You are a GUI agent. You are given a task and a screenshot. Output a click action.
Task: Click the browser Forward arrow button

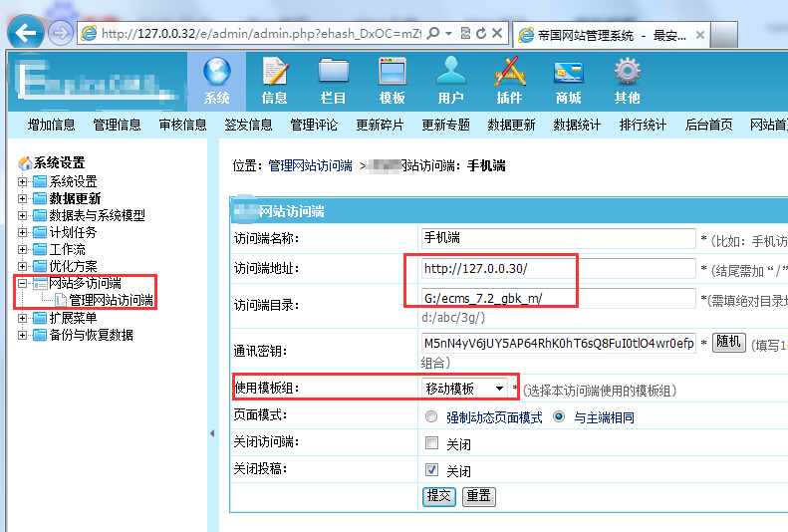coord(61,34)
